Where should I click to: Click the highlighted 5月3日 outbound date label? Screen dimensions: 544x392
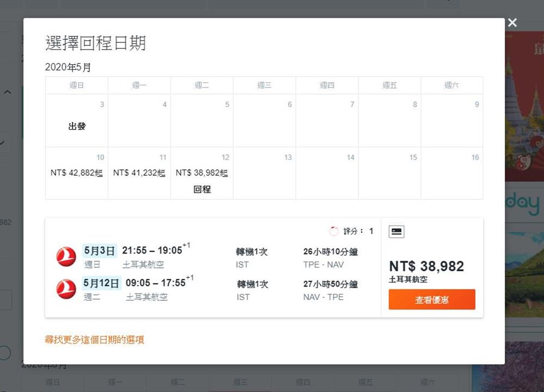click(x=100, y=251)
